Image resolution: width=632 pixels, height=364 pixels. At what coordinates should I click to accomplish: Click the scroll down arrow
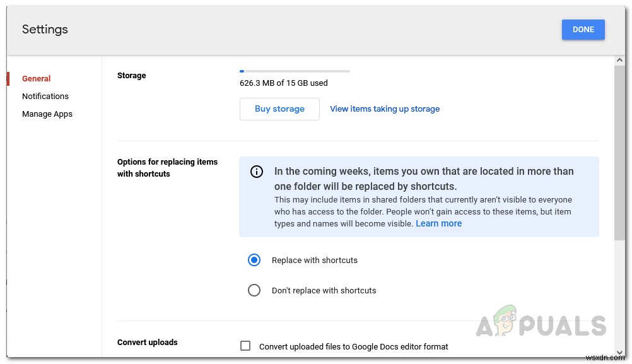coord(619,353)
